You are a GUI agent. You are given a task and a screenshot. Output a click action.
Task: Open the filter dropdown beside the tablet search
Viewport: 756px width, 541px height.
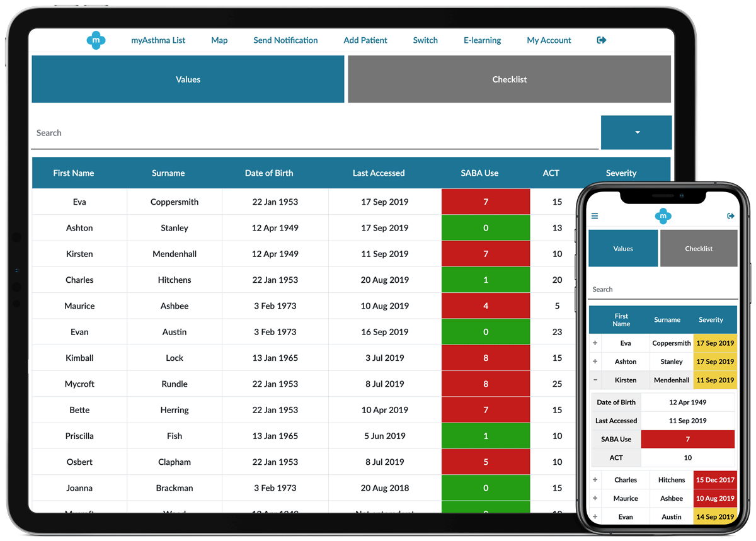coord(636,132)
